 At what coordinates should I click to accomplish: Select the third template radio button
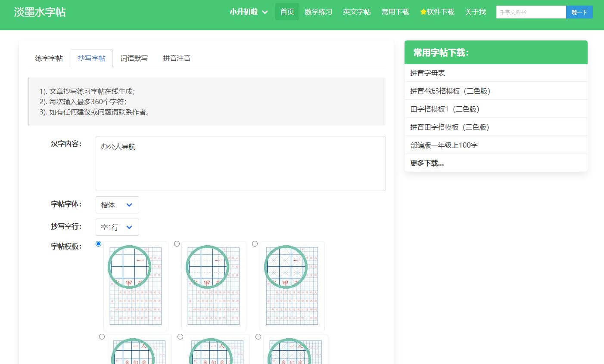click(x=255, y=244)
